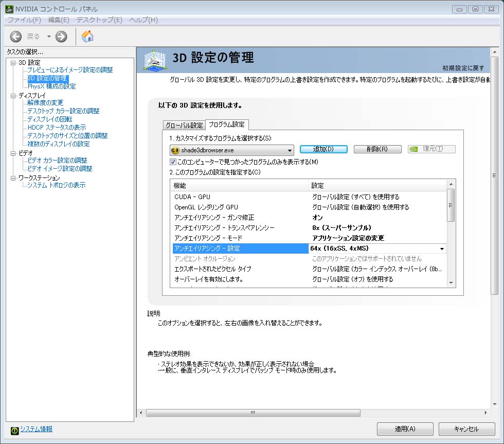
Task: Uncheck このコンピューターで見つかったプログラムのみを表示する checkbox
Action: click(x=173, y=162)
